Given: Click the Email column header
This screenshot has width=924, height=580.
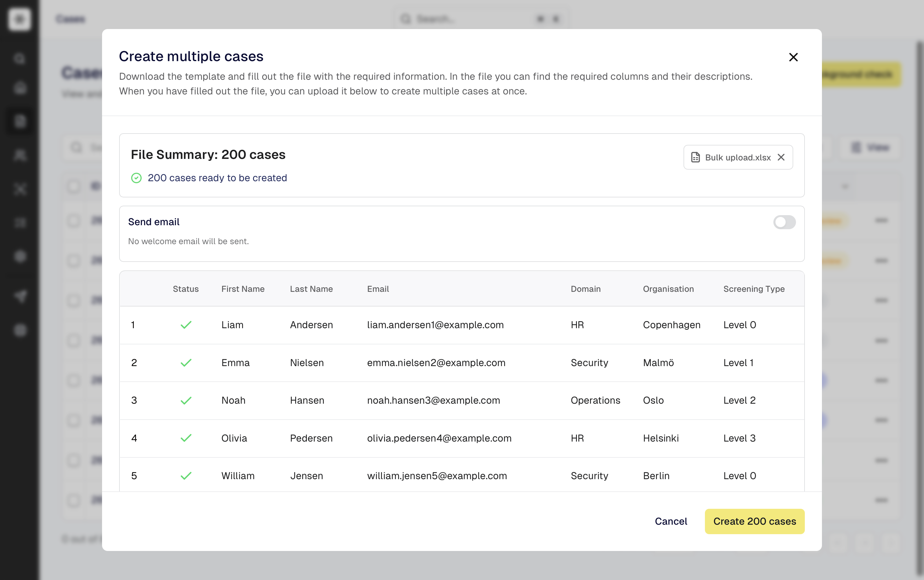Looking at the screenshot, I should pos(378,289).
